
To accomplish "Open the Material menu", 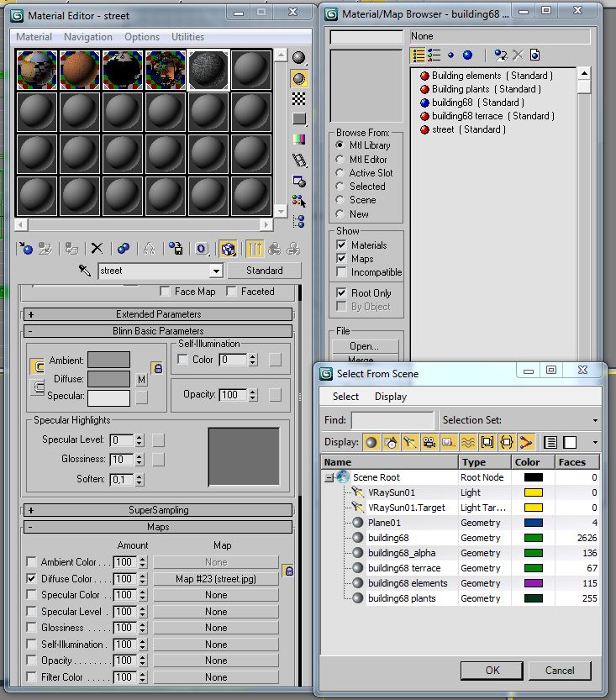I will [34, 37].
